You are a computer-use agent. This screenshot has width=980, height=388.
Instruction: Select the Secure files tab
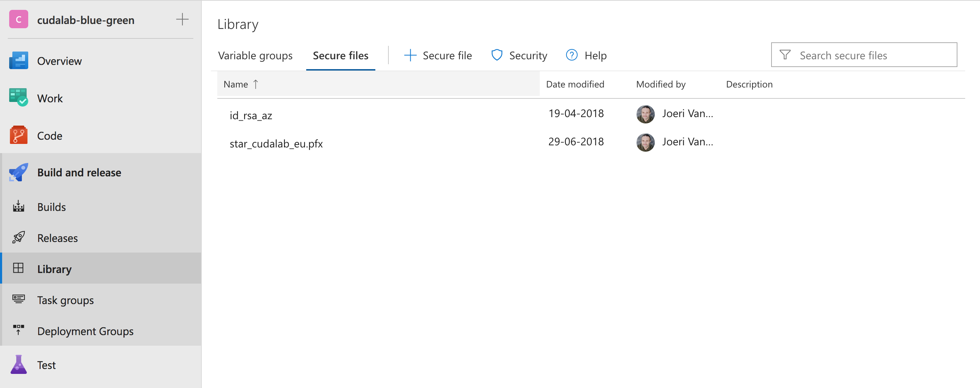340,55
